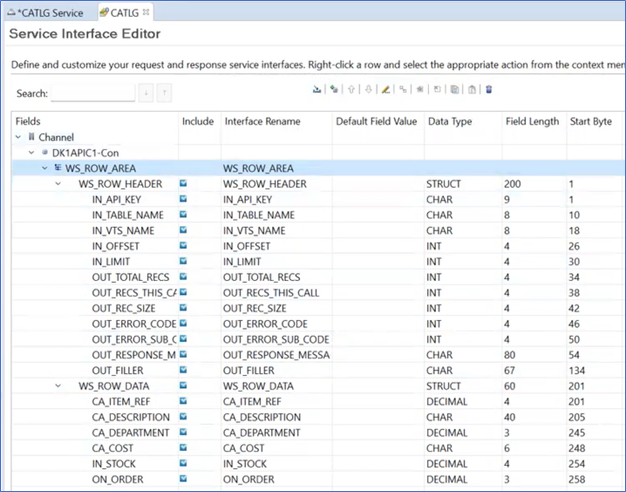Collapse the DK1APIC1-Con tree node

point(32,153)
